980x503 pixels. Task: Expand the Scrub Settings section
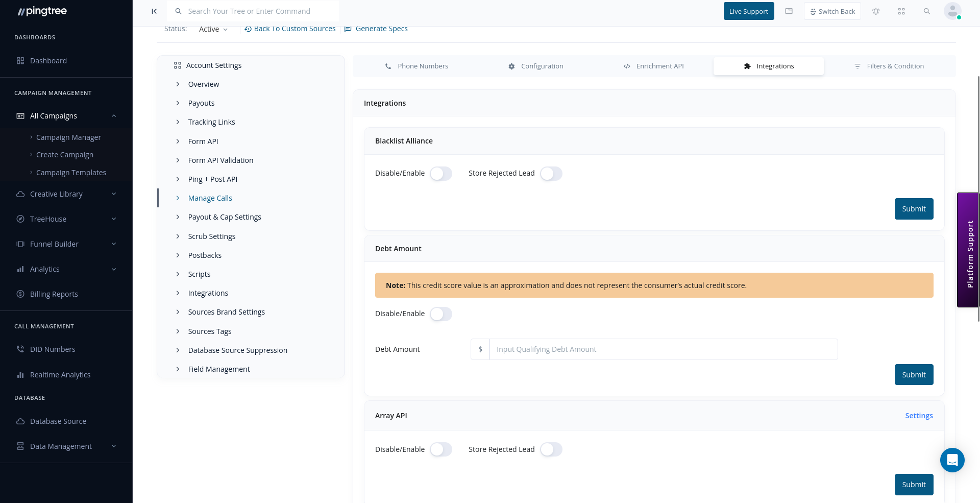211,236
